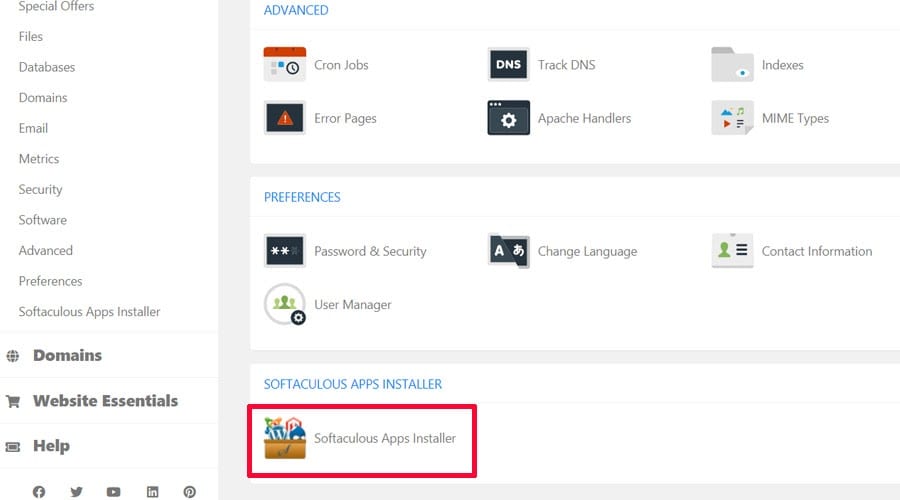Jump to Advanced in the sidebar

coord(45,251)
